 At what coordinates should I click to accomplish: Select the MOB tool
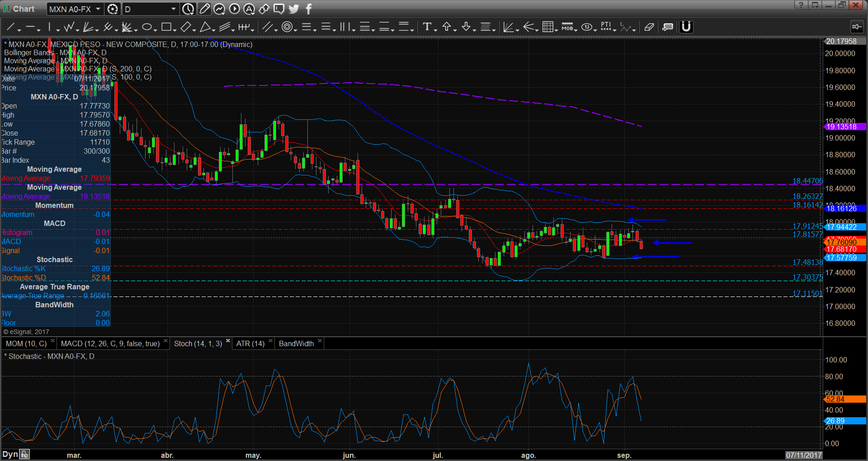pyautogui.click(x=567, y=27)
